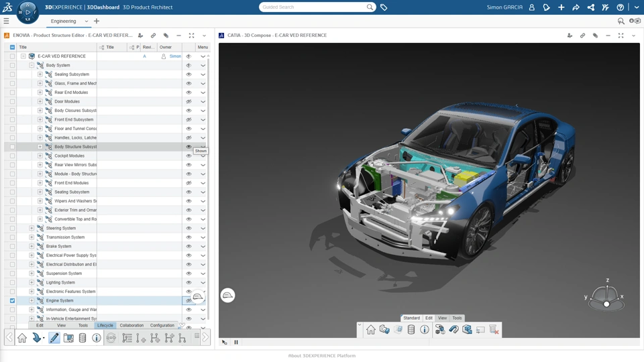Click the tag icon beside Guided Search
The image size is (644, 362).
pos(384,7)
